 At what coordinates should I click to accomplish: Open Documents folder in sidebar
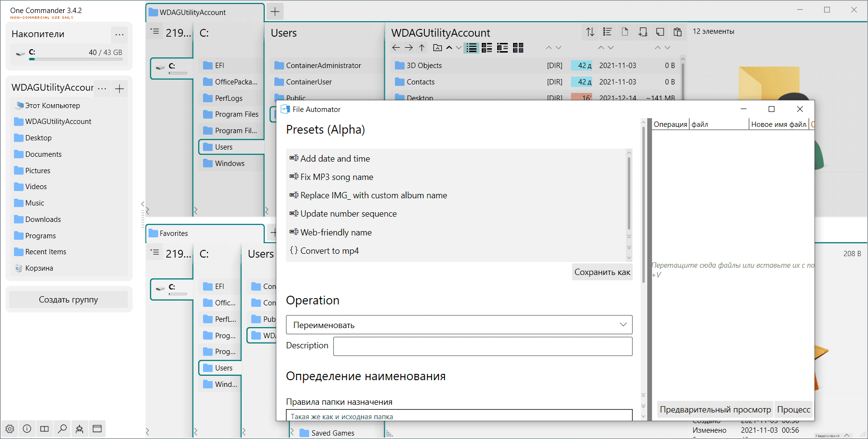click(38, 154)
